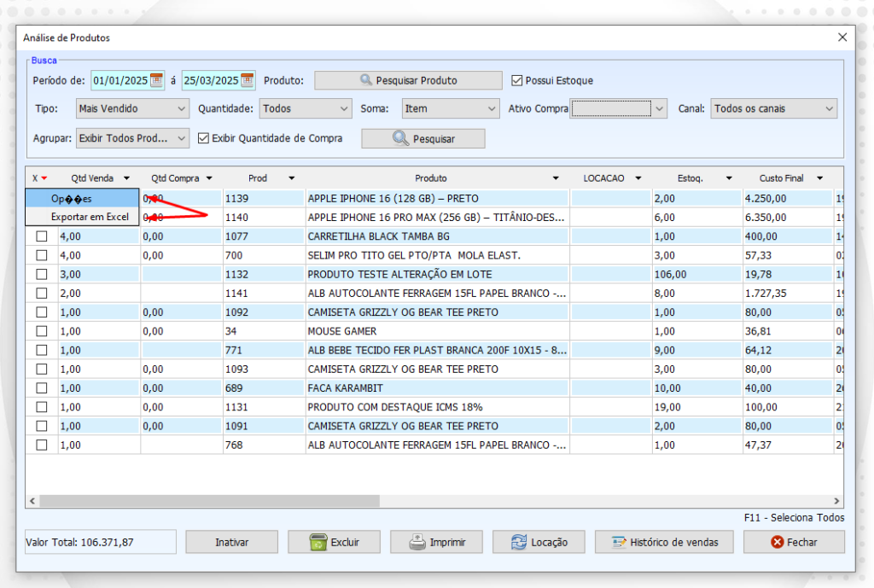Open the Estoq. column filter arrow

(729, 178)
